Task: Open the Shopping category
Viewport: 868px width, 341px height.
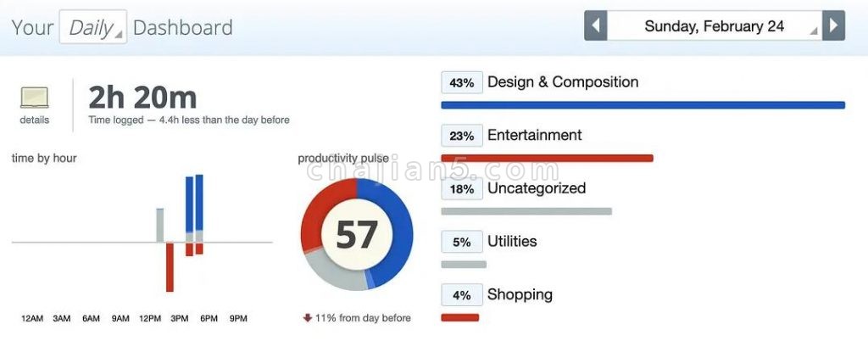Action: [520, 294]
